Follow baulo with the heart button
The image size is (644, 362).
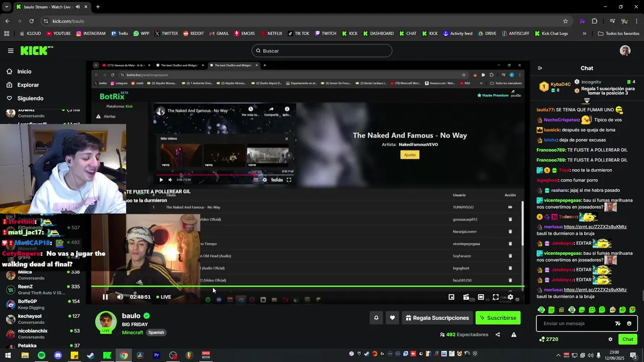392,318
